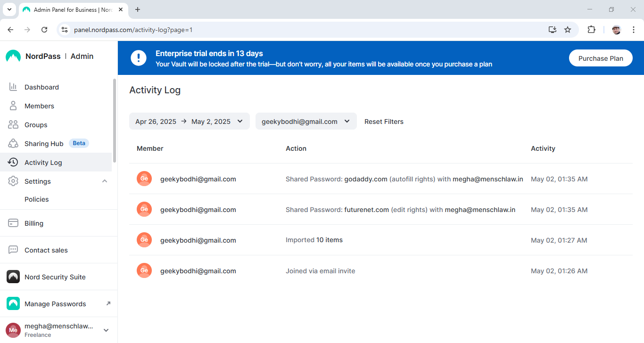Open the Manage Passwords icon
644x343 pixels.
[13, 304]
